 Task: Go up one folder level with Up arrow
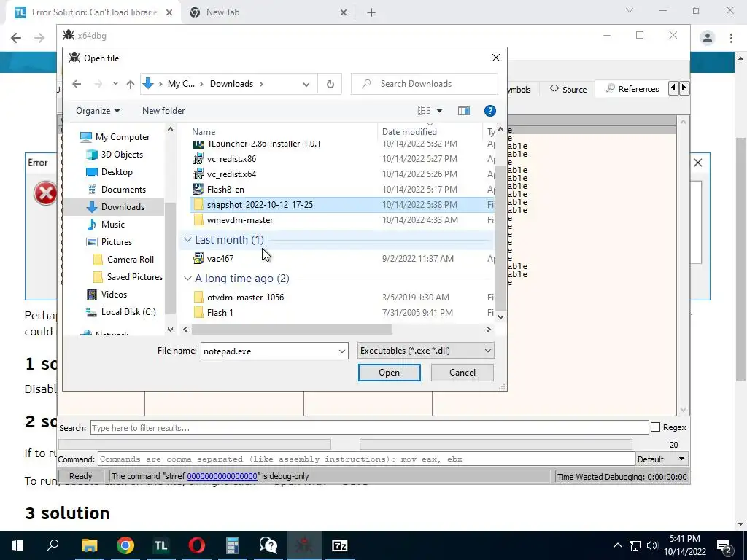point(131,84)
